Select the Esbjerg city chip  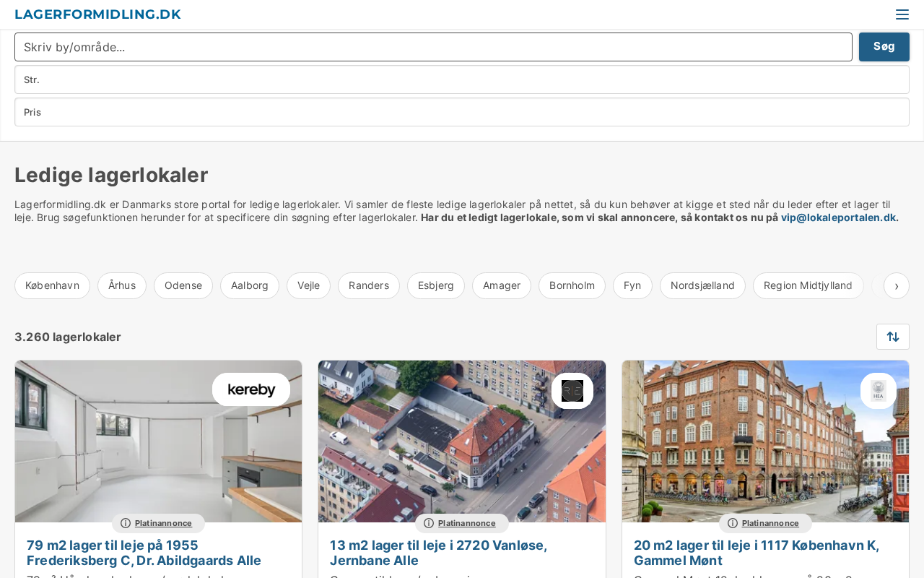436,285
